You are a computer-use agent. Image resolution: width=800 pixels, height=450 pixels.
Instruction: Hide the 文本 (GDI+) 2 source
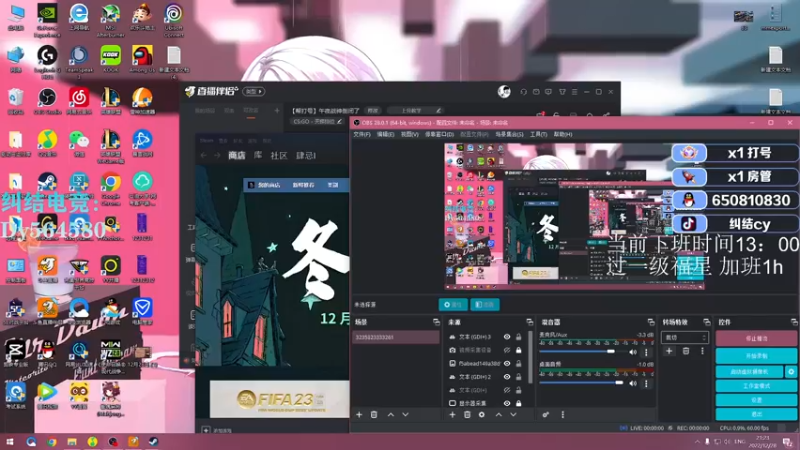pos(507,377)
